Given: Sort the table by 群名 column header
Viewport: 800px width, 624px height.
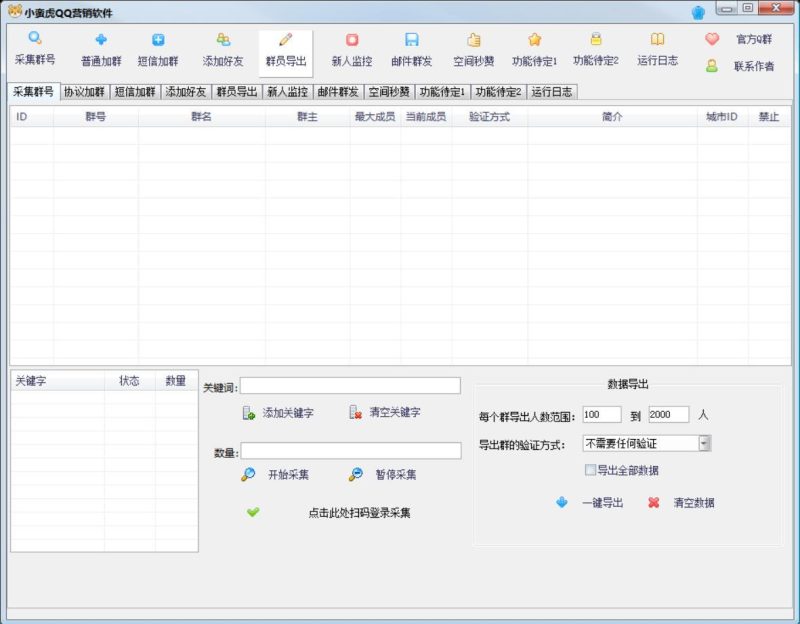Looking at the screenshot, I should tap(201, 117).
